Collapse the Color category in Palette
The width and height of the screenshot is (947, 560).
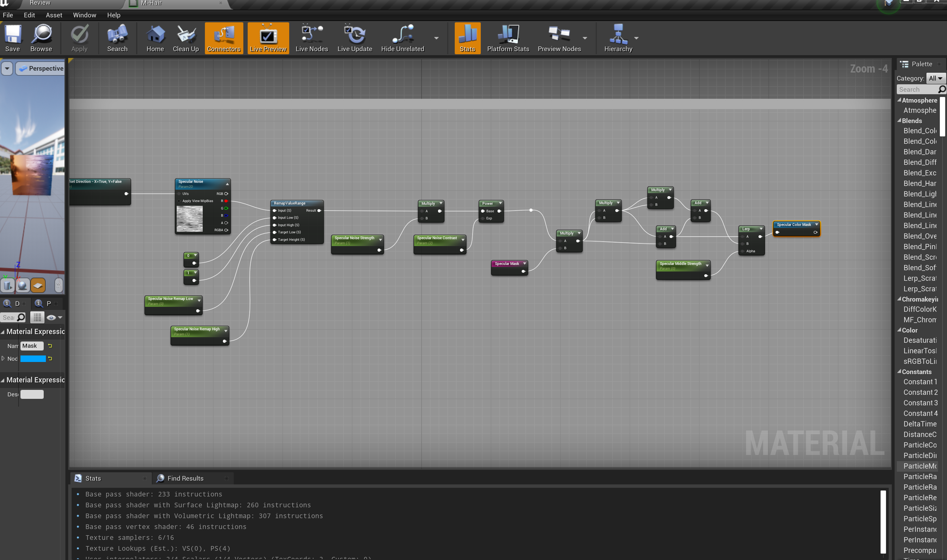pyautogui.click(x=900, y=330)
